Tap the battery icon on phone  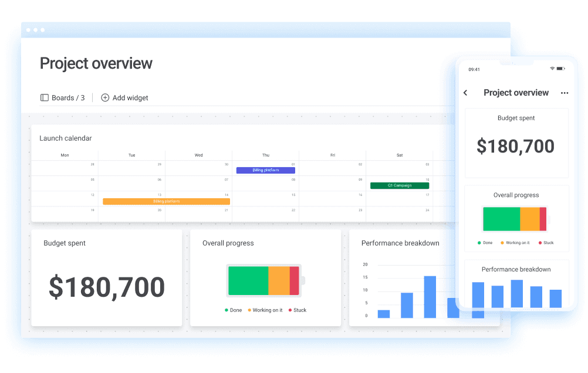click(561, 69)
